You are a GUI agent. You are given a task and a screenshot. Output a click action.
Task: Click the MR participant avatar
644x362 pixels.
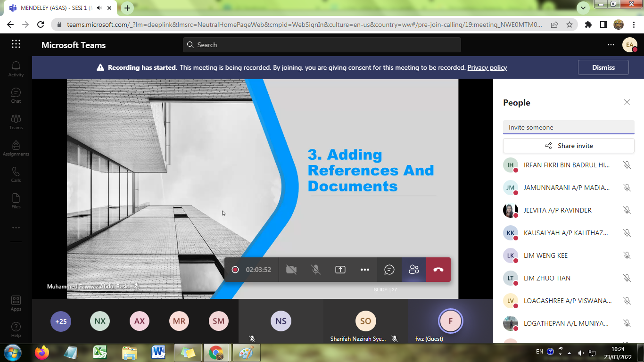click(179, 321)
